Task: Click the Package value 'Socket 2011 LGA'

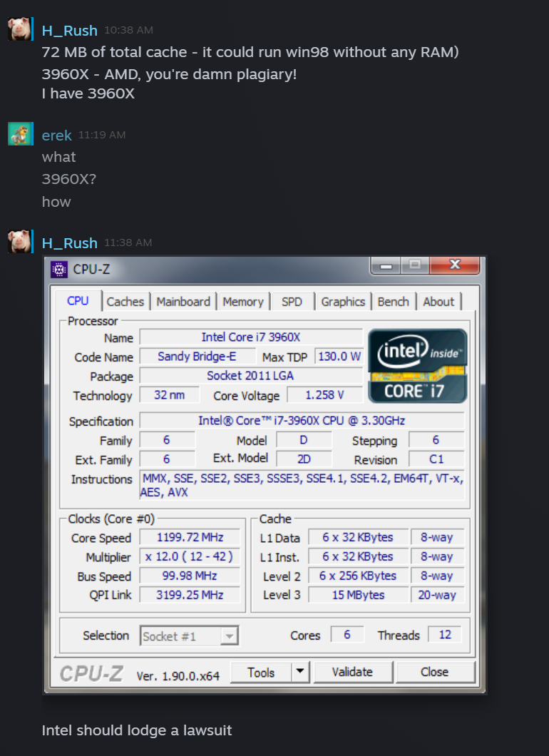Action: pos(251,376)
